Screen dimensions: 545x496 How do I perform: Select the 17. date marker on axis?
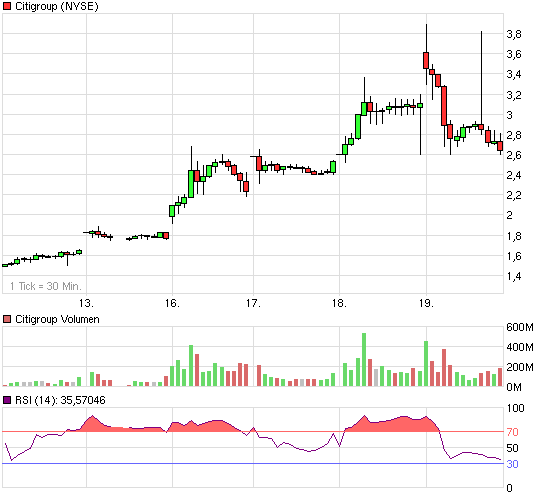(x=253, y=303)
